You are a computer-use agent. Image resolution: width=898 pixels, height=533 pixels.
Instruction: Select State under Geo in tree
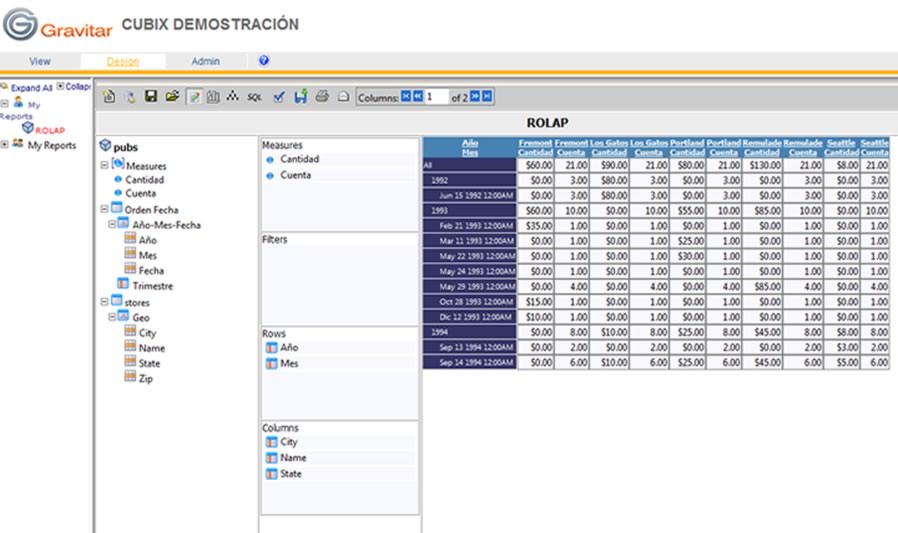[x=149, y=364]
